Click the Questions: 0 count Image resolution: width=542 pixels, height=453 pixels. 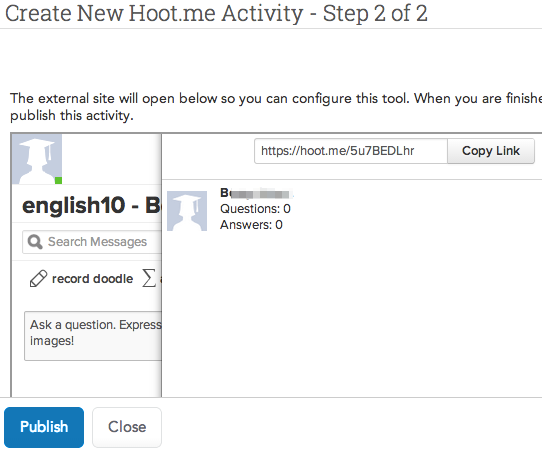255,209
